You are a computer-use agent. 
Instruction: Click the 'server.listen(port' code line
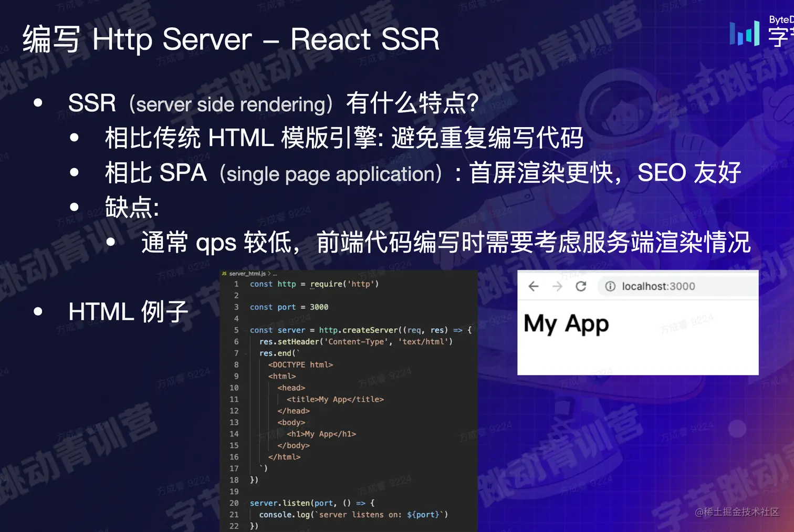tap(312, 503)
